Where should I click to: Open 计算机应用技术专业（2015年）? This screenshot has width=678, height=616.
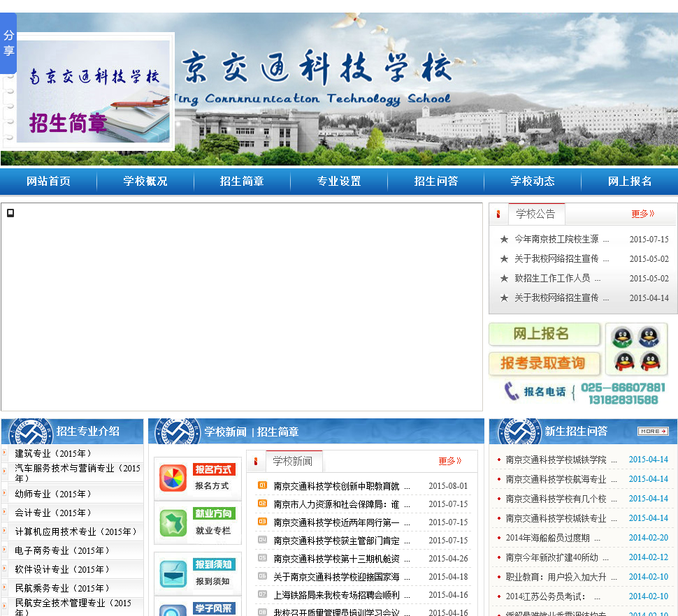tap(75, 531)
